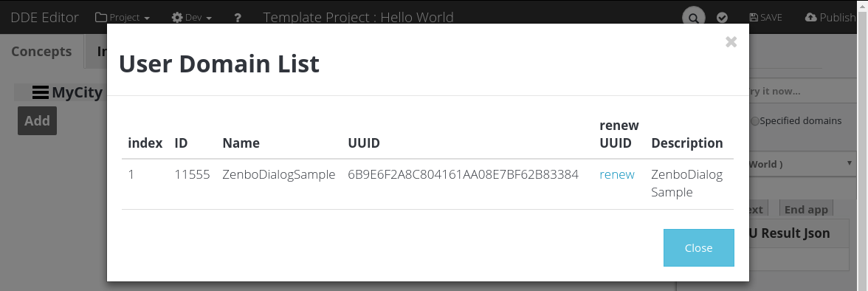Open the question mark help icon

(238, 18)
